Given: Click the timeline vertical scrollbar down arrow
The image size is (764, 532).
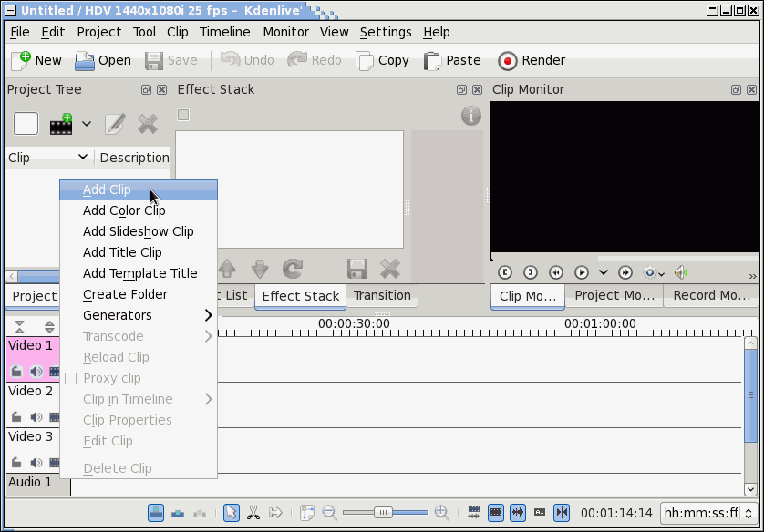Looking at the screenshot, I should [750, 489].
